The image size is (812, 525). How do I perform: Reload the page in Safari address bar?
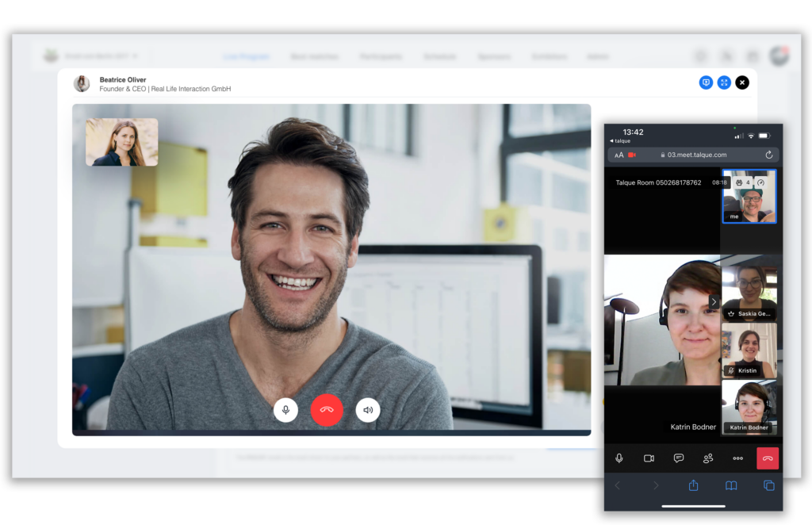click(768, 155)
